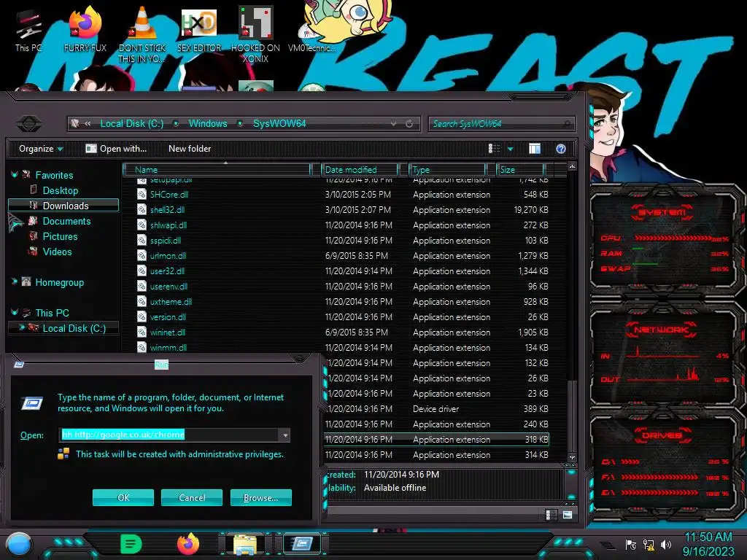Screen dimensions: 747x560
Task: Go to Local Disk (C:) breadcrumb
Action: pos(131,124)
